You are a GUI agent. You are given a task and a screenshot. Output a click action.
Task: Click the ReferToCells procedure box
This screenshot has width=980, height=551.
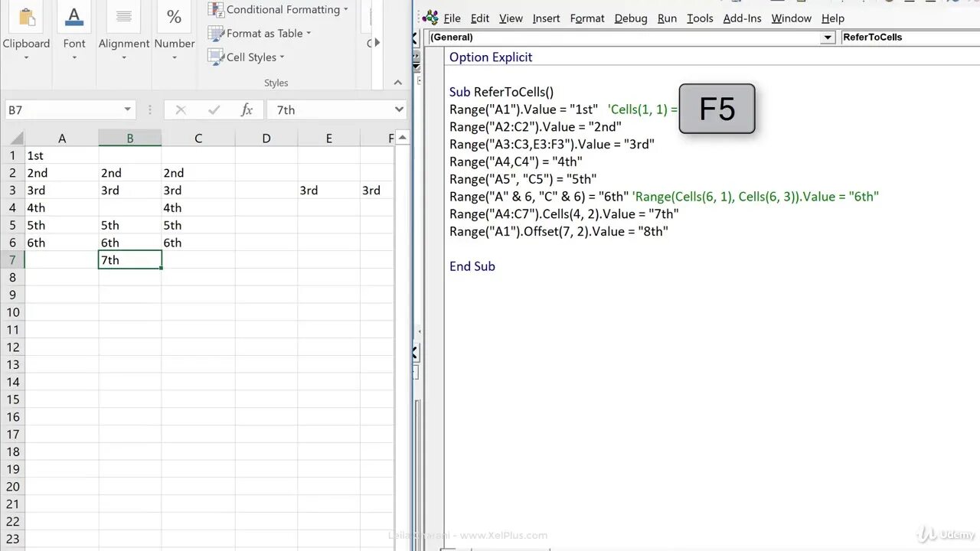tap(910, 37)
